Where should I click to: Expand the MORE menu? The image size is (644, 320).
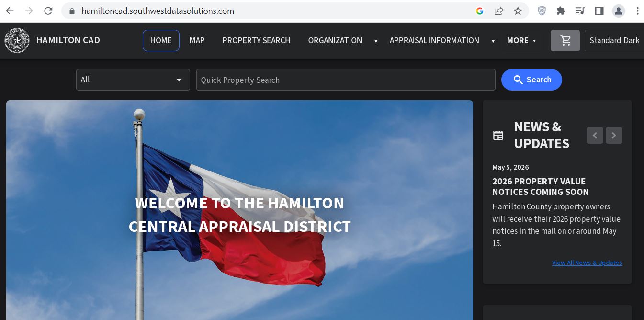tap(521, 41)
